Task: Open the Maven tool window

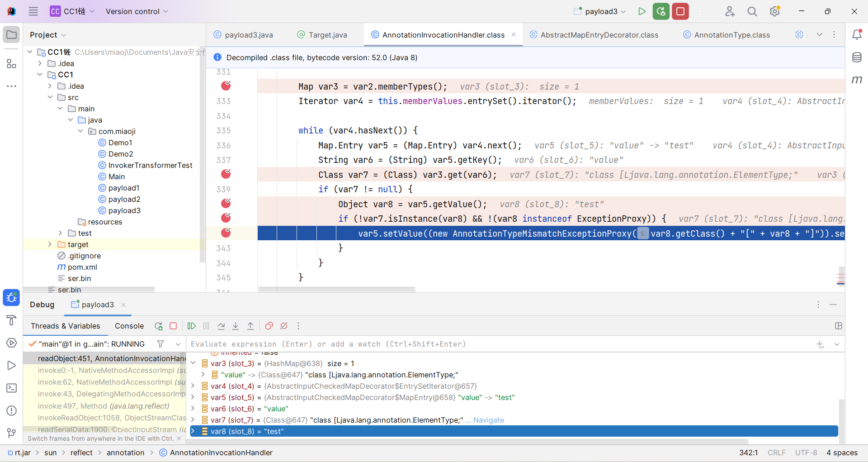Action: coord(857,80)
